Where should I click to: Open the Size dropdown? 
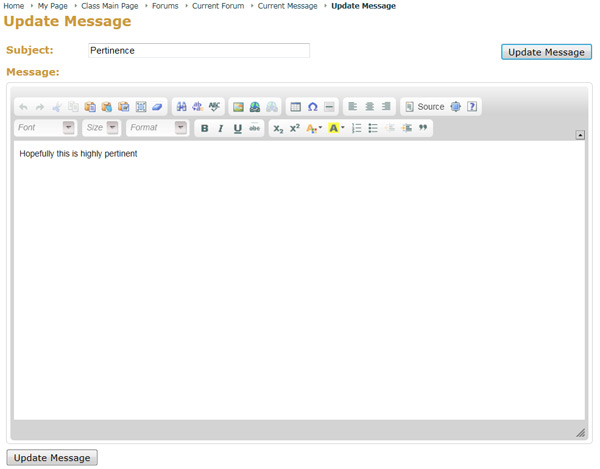tap(101, 128)
